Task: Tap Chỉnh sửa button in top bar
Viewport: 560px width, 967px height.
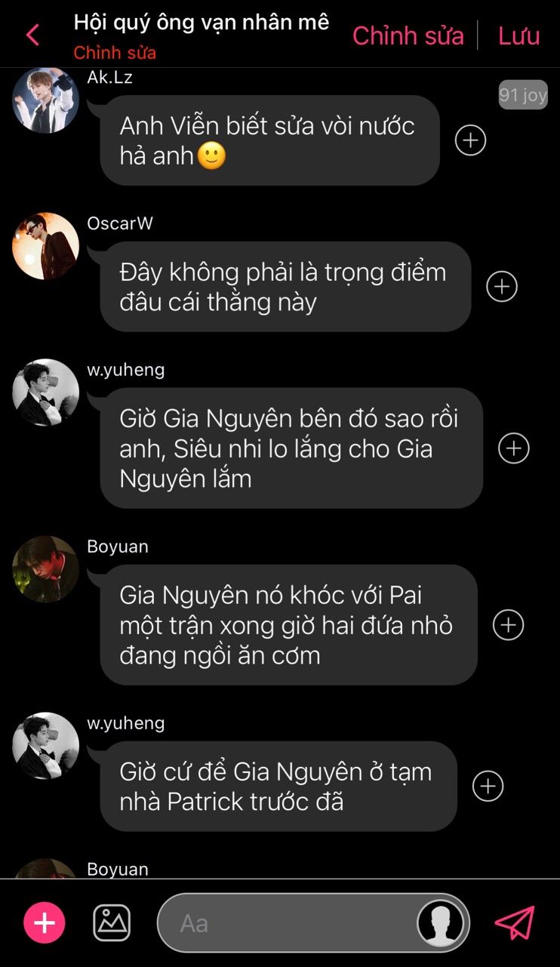Action: point(408,35)
